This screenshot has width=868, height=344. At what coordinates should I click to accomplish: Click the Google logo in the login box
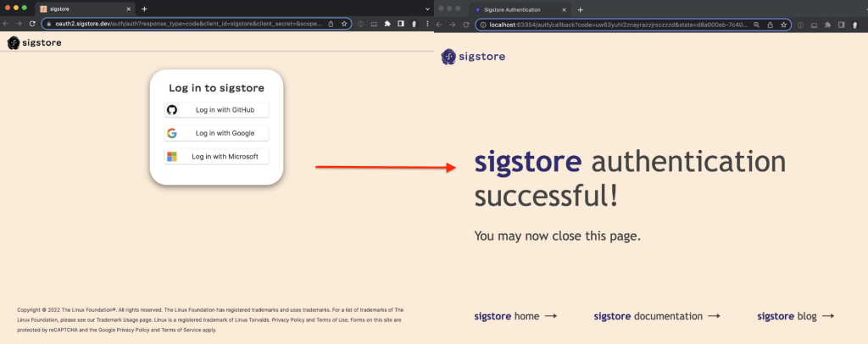(x=172, y=133)
